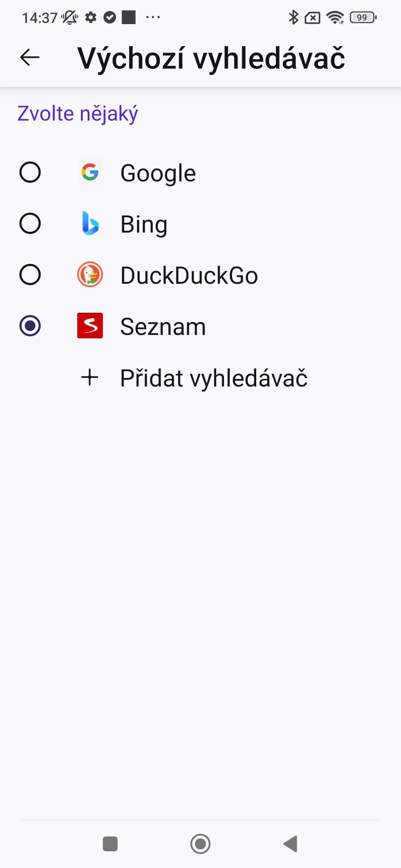Click the Google search engine logo
The image size is (401, 868).
[x=90, y=172]
